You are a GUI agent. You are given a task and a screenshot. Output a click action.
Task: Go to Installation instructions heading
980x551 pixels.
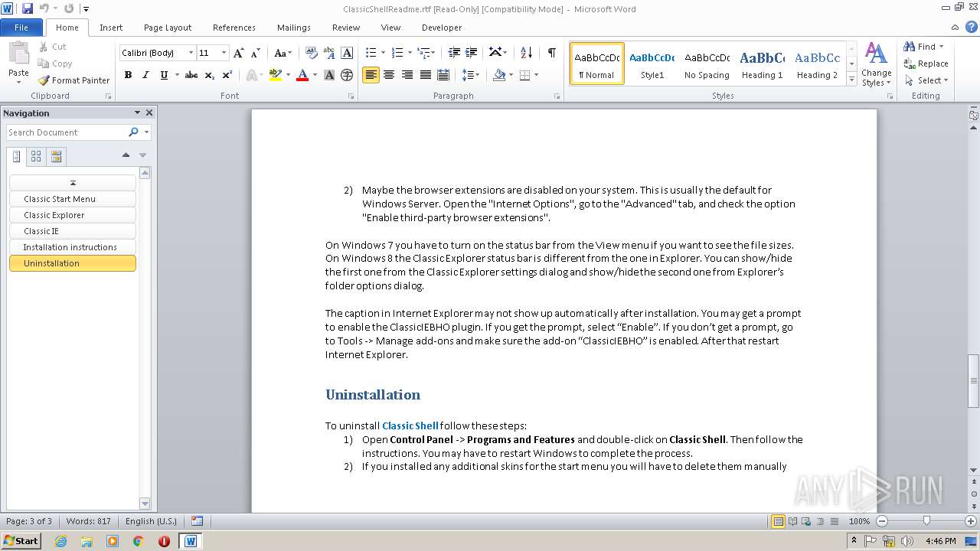coord(70,247)
